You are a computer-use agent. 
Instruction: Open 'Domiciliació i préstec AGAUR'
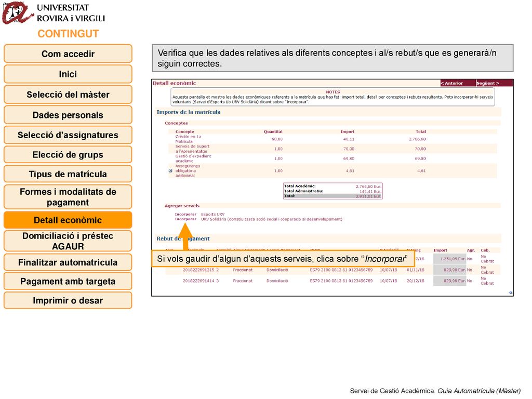[68, 241]
